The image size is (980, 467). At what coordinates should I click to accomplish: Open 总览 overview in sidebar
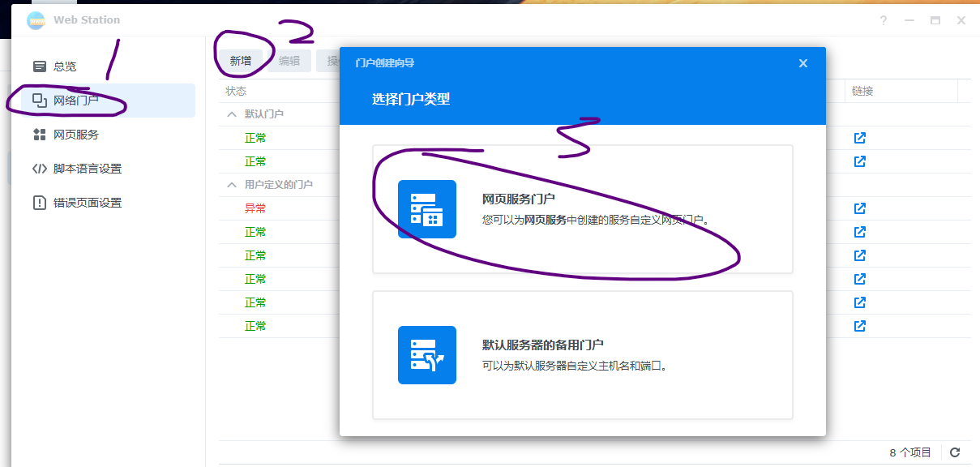point(102,66)
